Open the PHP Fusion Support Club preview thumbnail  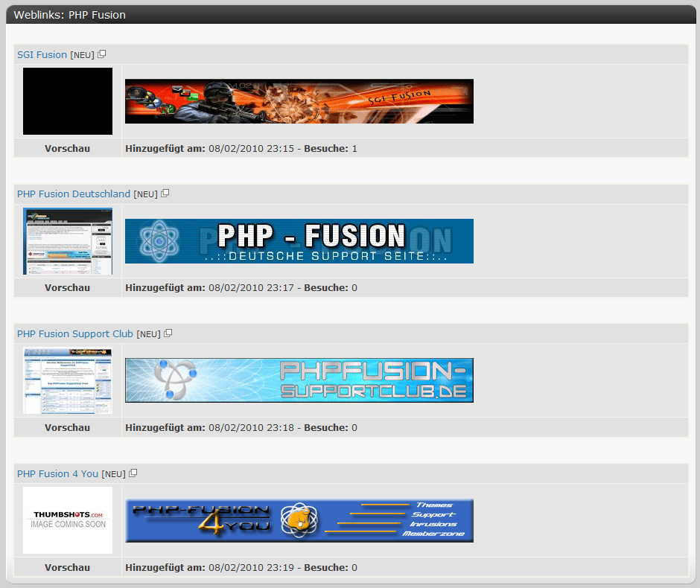click(68, 381)
